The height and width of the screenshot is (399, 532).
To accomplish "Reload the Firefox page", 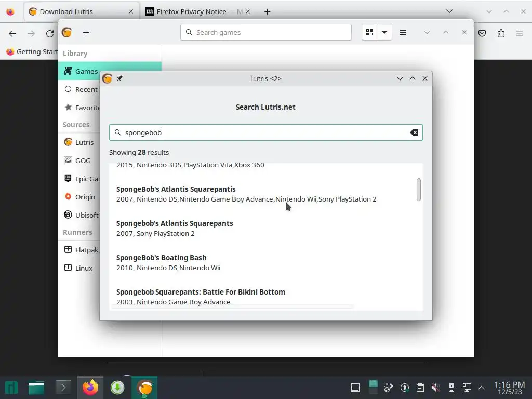I will (x=50, y=33).
